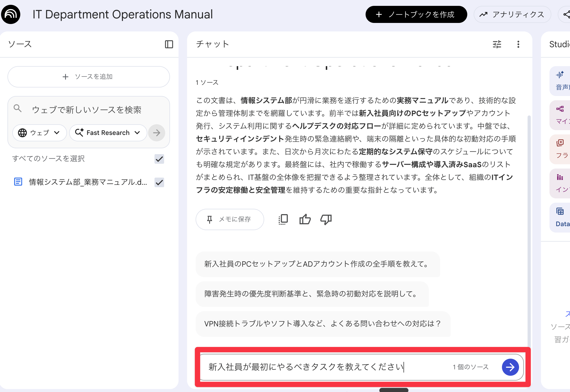
Task: Copy the response with the copy icon
Action: 283,219
